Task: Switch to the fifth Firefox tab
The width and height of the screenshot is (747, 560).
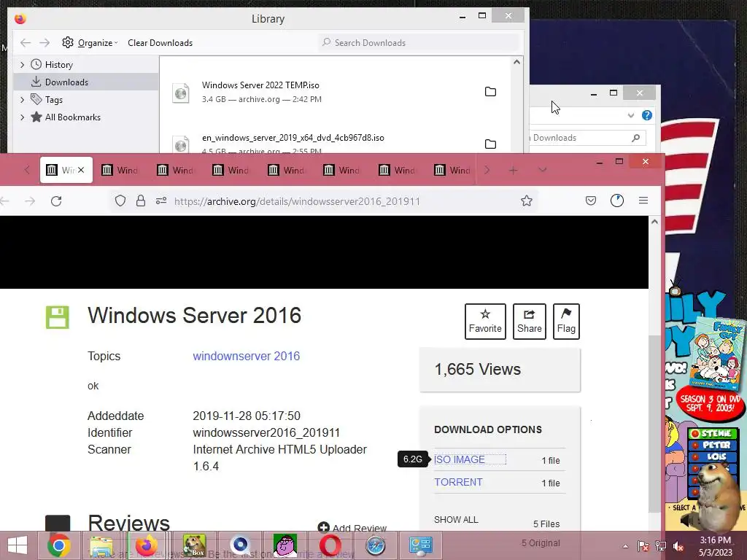Action: coord(287,170)
